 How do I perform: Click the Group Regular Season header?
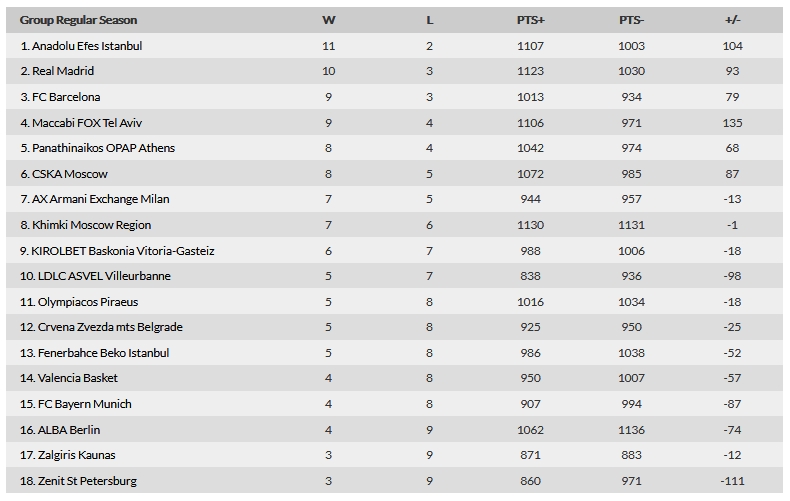79,20
